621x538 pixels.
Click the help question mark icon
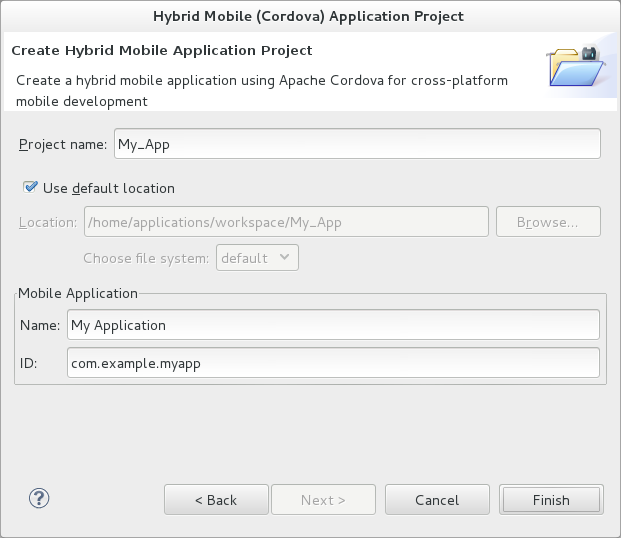(39, 498)
